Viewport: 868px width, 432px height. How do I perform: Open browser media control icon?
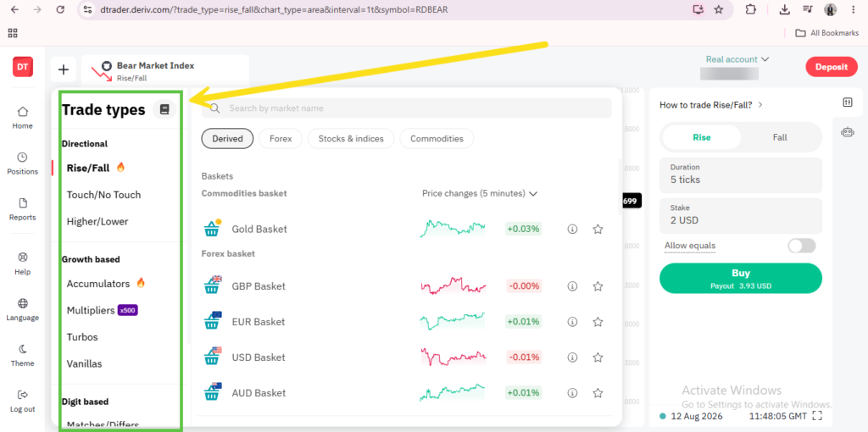click(x=807, y=9)
